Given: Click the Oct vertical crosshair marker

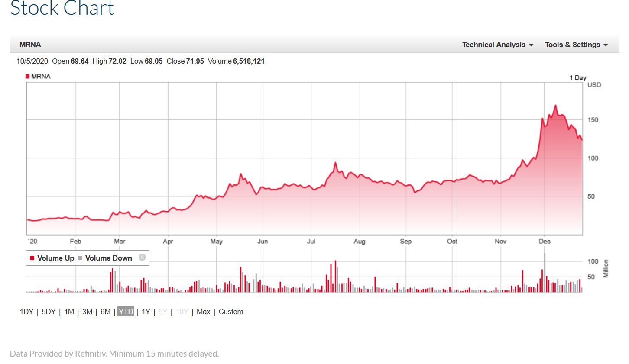Looking at the screenshot, I should pyautogui.click(x=456, y=173).
